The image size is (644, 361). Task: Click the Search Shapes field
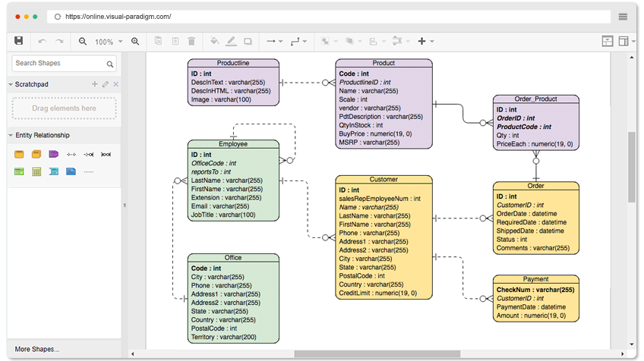64,63
